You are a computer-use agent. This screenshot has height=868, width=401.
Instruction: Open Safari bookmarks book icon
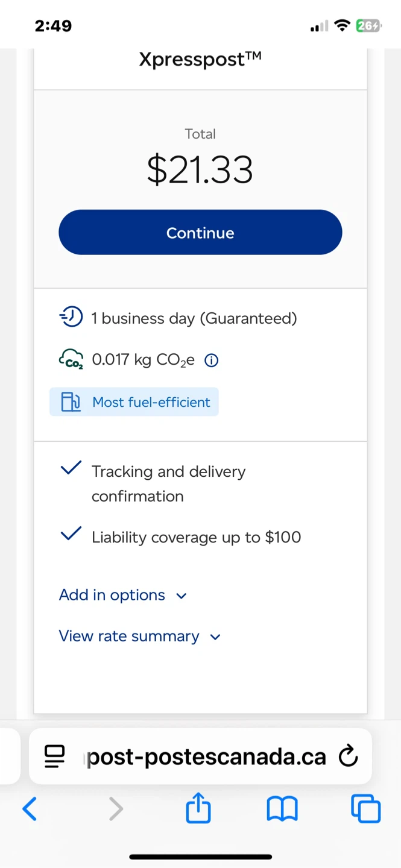(x=282, y=808)
